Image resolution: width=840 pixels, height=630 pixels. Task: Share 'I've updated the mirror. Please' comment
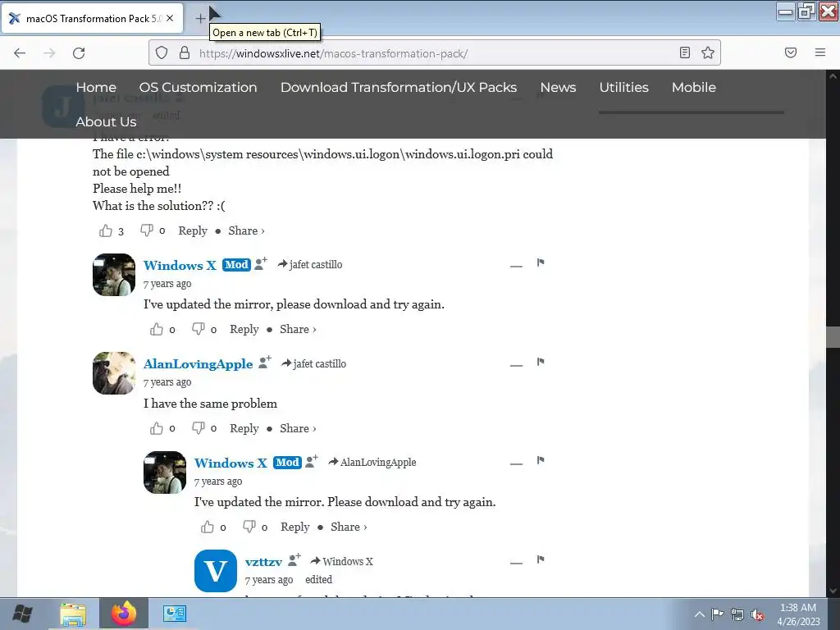[x=349, y=527]
